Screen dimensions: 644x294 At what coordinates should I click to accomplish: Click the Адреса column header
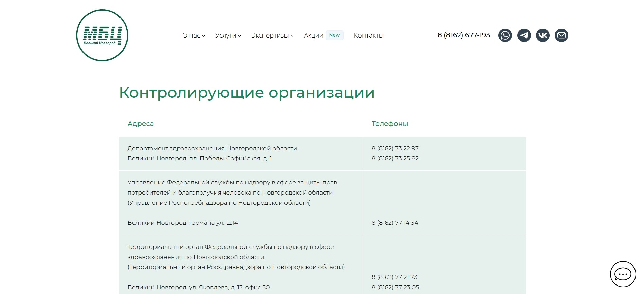pyautogui.click(x=141, y=124)
